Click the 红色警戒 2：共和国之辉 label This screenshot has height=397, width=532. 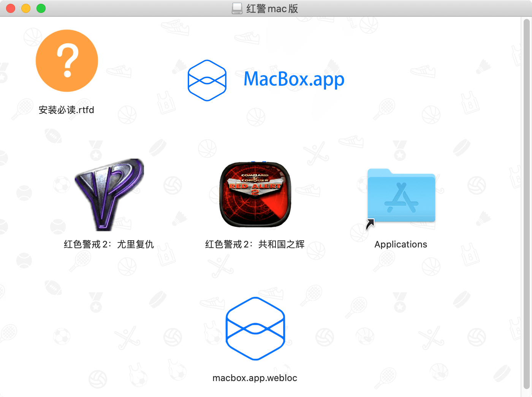255,244
